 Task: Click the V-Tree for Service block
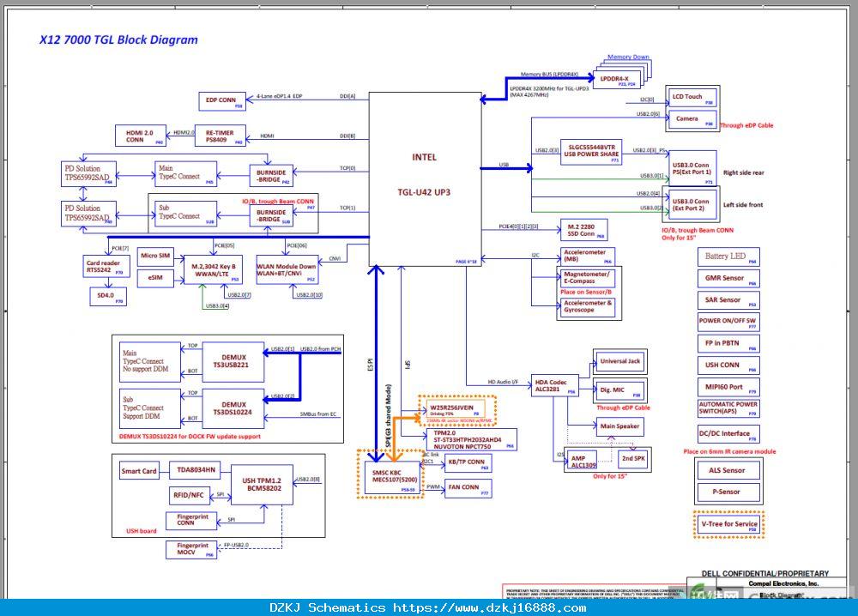[728, 525]
